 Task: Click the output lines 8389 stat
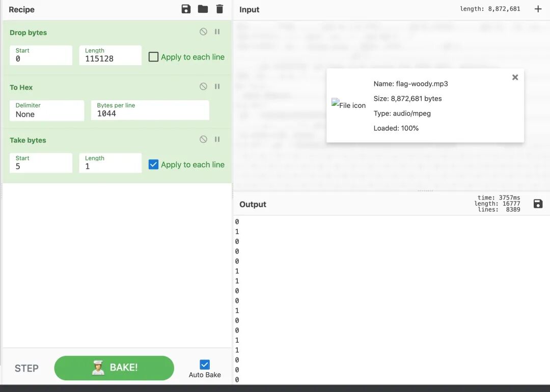tap(499, 209)
